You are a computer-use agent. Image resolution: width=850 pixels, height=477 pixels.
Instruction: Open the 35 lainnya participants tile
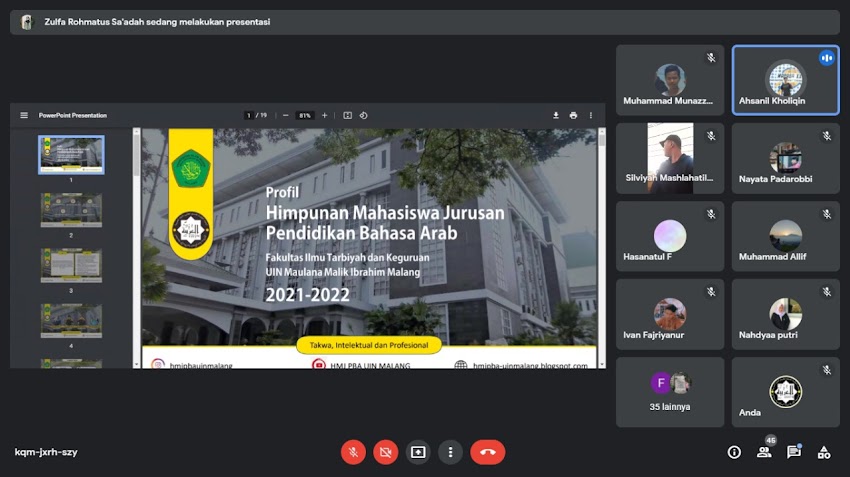(x=670, y=392)
